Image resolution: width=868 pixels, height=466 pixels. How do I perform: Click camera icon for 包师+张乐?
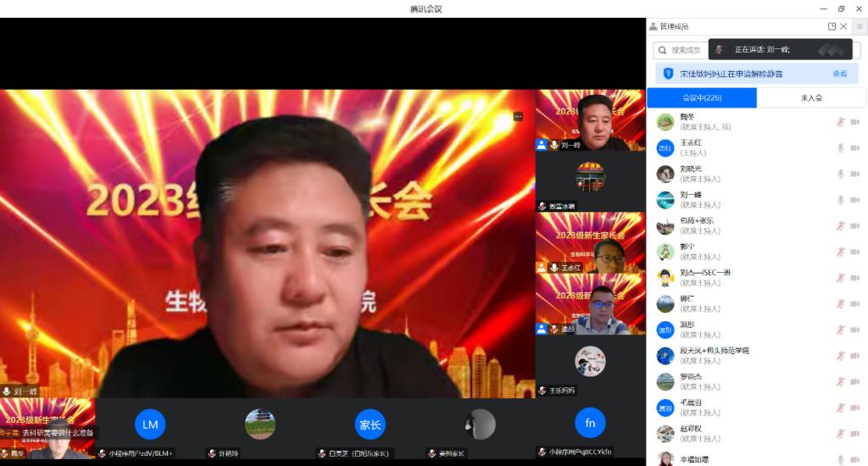pos(854,226)
